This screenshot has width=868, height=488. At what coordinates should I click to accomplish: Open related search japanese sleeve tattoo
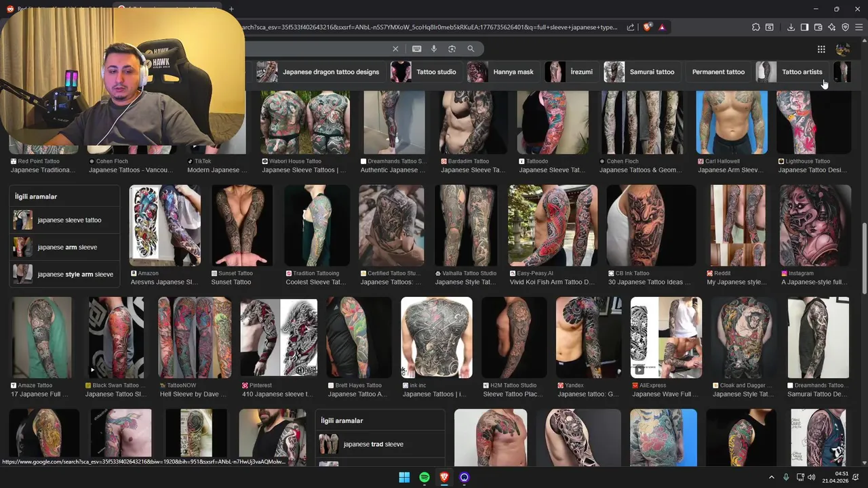pyautogui.click(x=64, y=220)
